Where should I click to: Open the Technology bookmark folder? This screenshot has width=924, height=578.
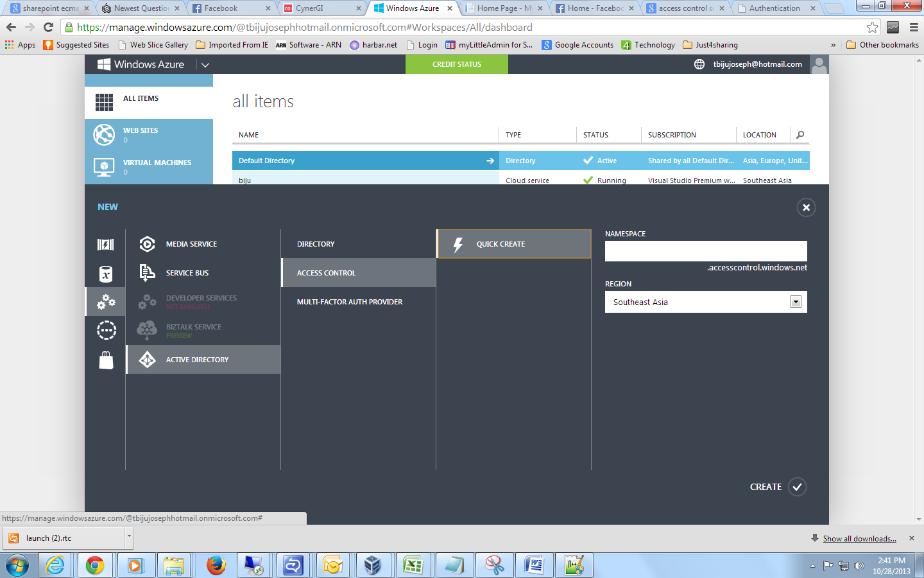(648, 45)
